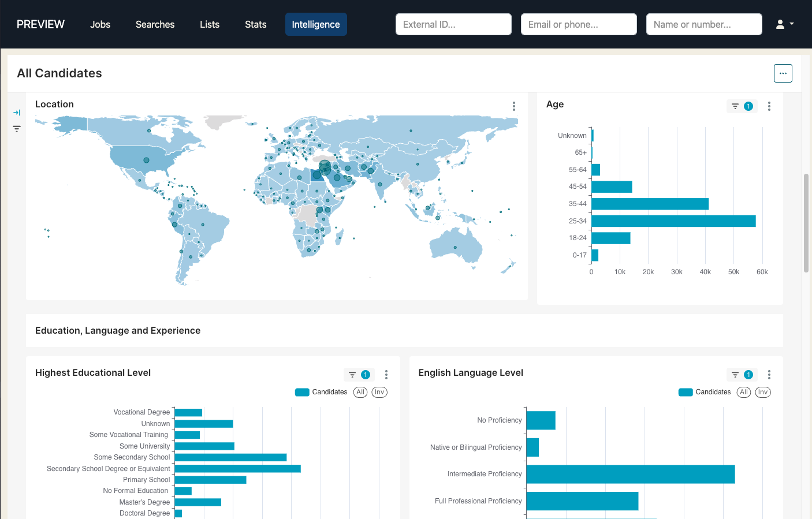Toggle Candidates legend in English Language chart

coord(705,392)
